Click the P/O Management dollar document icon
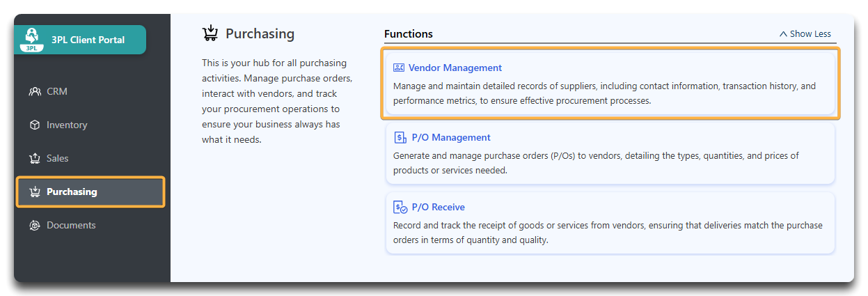This screenshot has height=296, width=868. [x=400, y=137]
